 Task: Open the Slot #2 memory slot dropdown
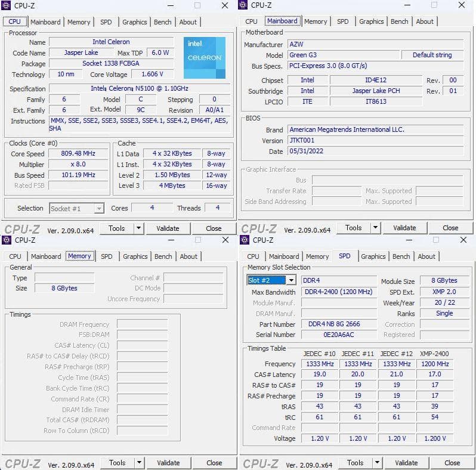coord(290,280)
